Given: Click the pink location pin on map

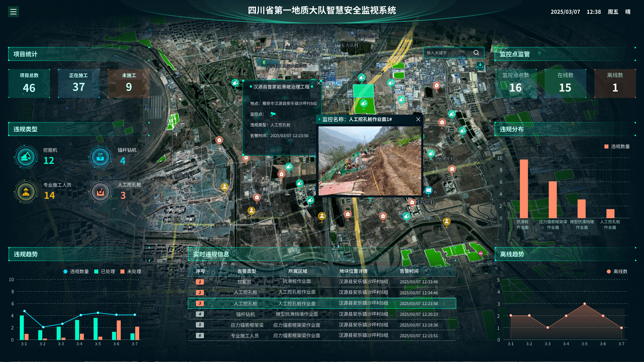Looking at the screenshot, I should 481,254.
